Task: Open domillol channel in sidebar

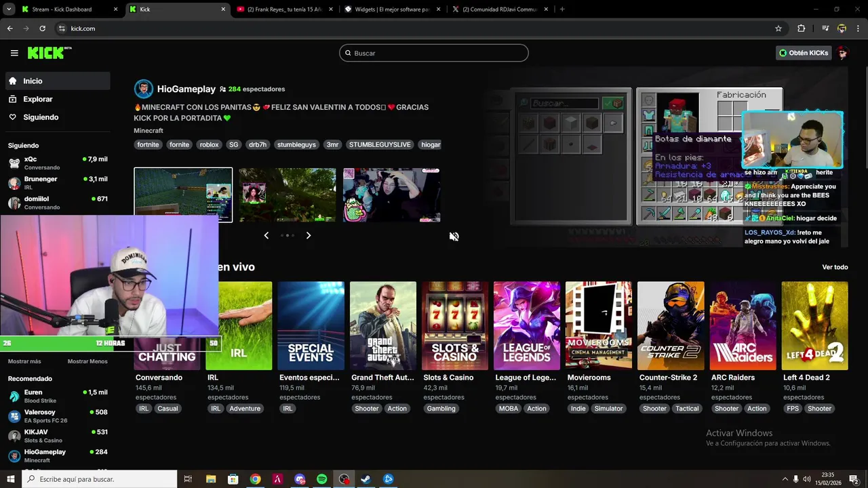Action: [x=57, y=203]
